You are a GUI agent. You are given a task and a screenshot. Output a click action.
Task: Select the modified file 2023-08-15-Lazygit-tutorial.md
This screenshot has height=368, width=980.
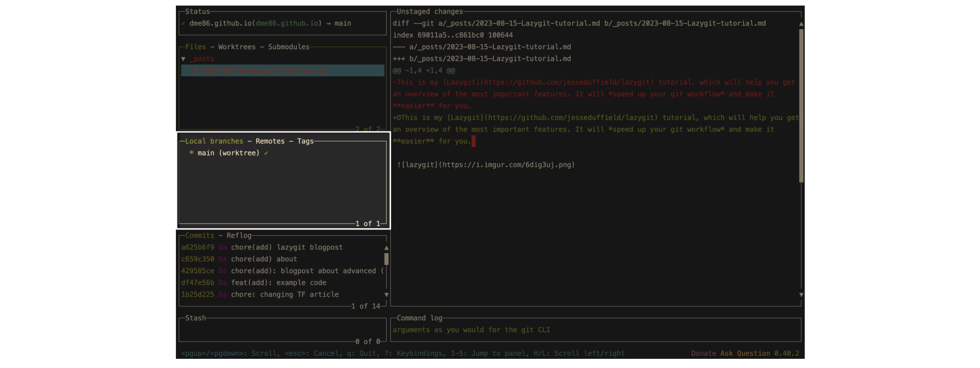pyautogui.click(x=282, y=71)
